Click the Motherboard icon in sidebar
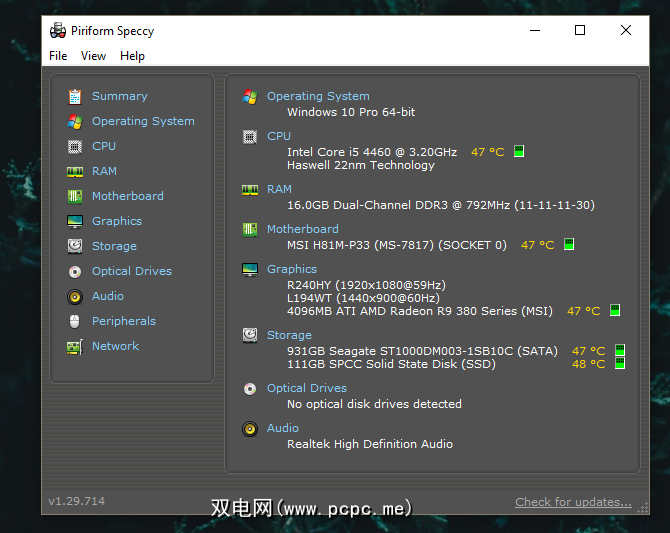This screenshot has height=533, width=670. click(75, 197)
